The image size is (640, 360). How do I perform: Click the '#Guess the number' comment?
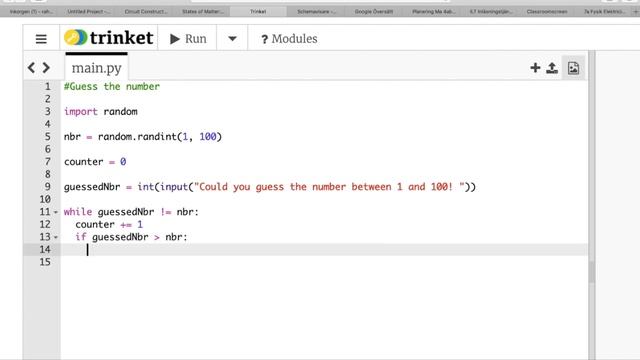pyautogui.click(x=112, y=87)
